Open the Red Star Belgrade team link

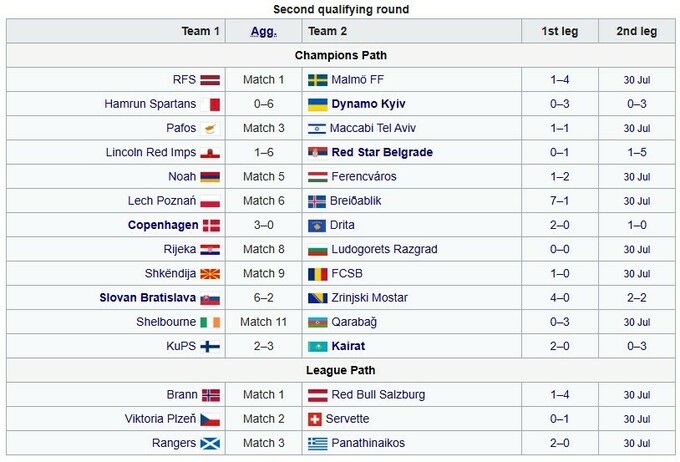point(381,152)
